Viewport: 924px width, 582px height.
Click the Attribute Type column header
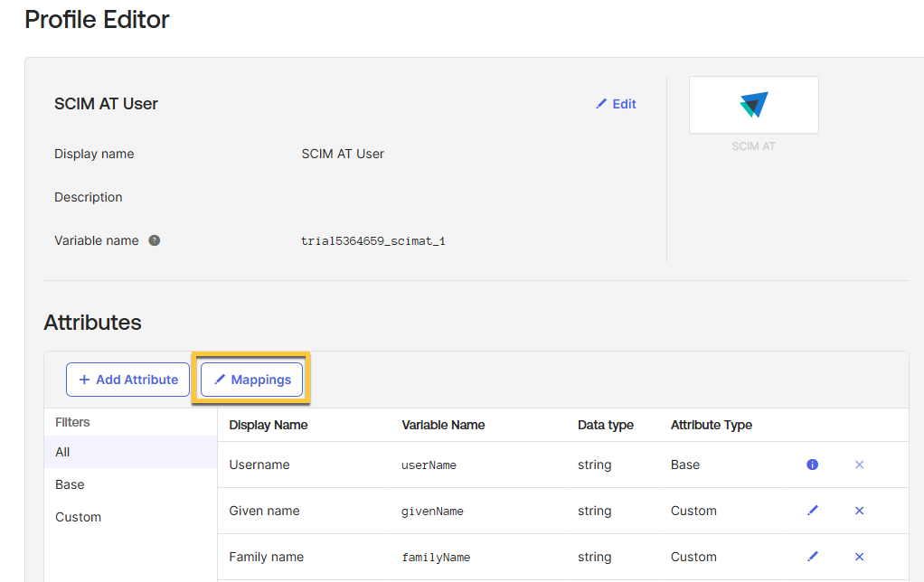click(712, 425)
